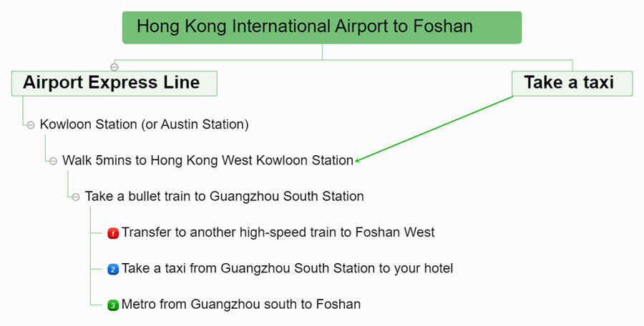This screenshot has width=644, height=326.
Task: Click the connector line below the root topic
Action: (x=323, y=51)
